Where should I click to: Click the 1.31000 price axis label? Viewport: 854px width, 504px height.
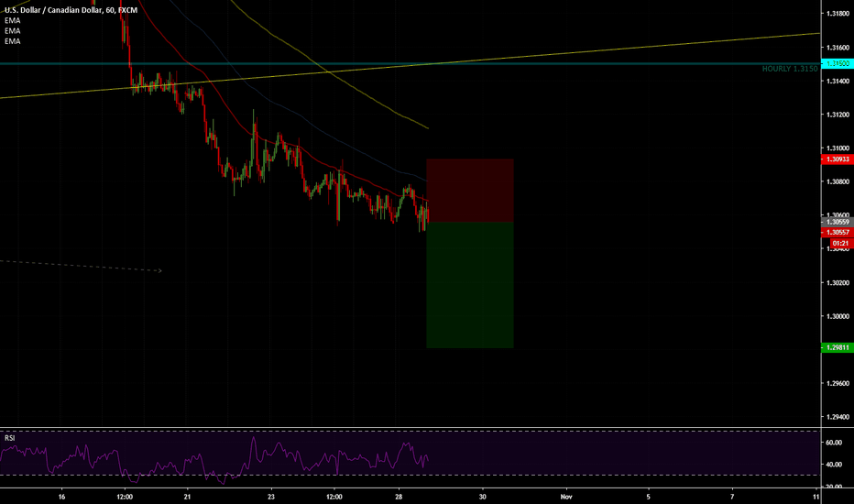(838, 148)
